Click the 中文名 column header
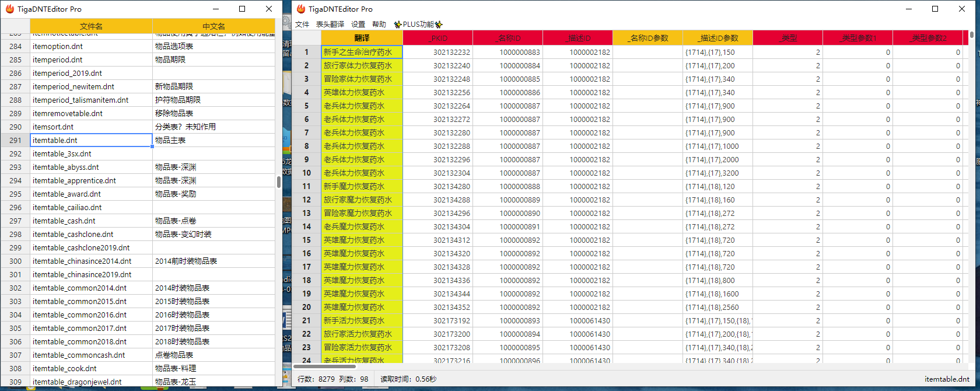Viewport: 980px width, 391px height. pos(213,26)
